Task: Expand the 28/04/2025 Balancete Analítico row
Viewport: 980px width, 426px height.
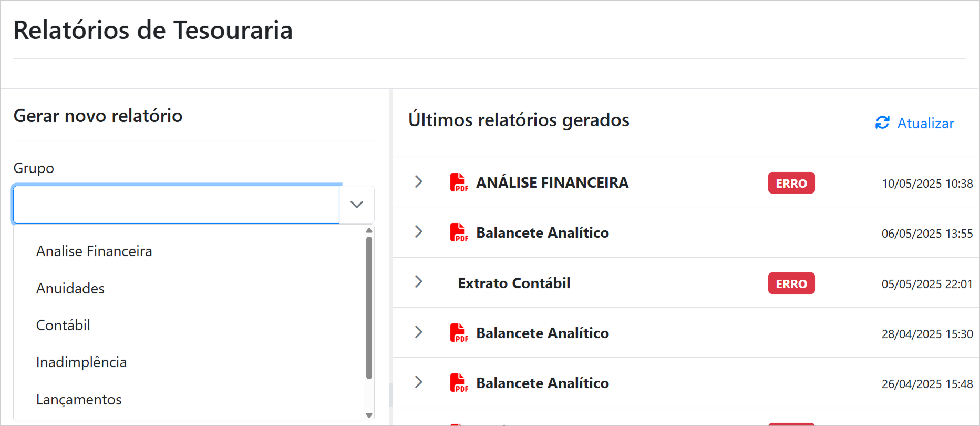Action: click(x=419, y=332)
